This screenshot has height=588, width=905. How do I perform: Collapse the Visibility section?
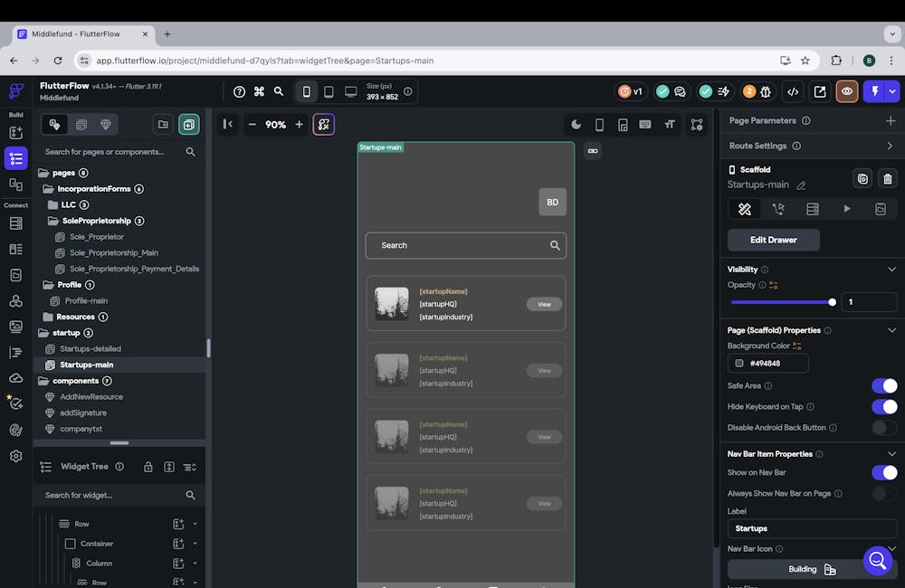click(891, 270)
